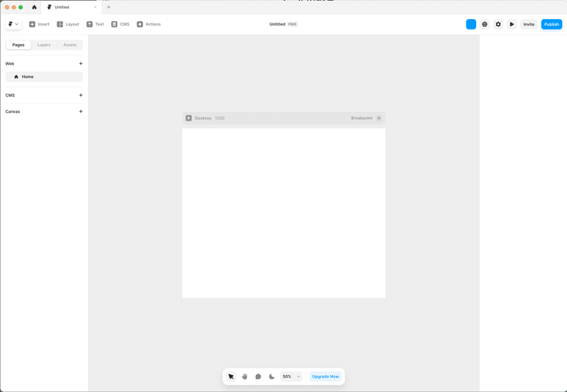Click the Publish button
This screenshot has height=392, width=567.
(x=551, y=24)
